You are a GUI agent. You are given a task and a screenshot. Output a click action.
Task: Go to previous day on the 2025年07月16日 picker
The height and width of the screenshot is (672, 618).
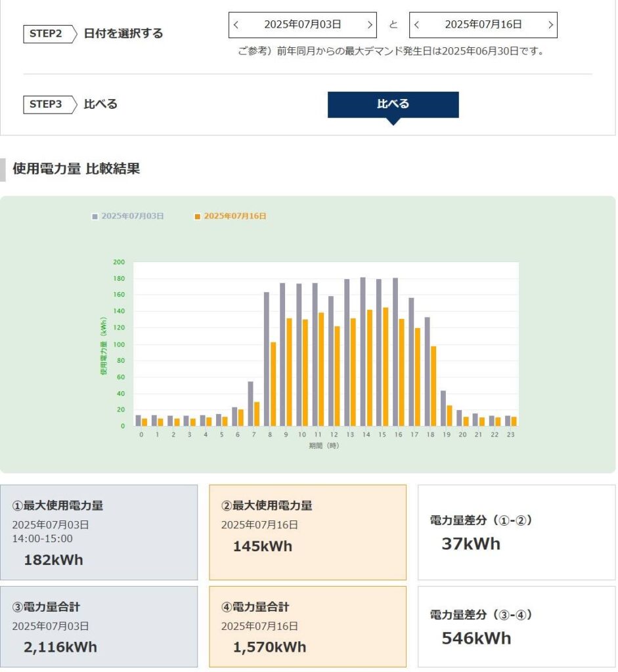pos(417,25)
